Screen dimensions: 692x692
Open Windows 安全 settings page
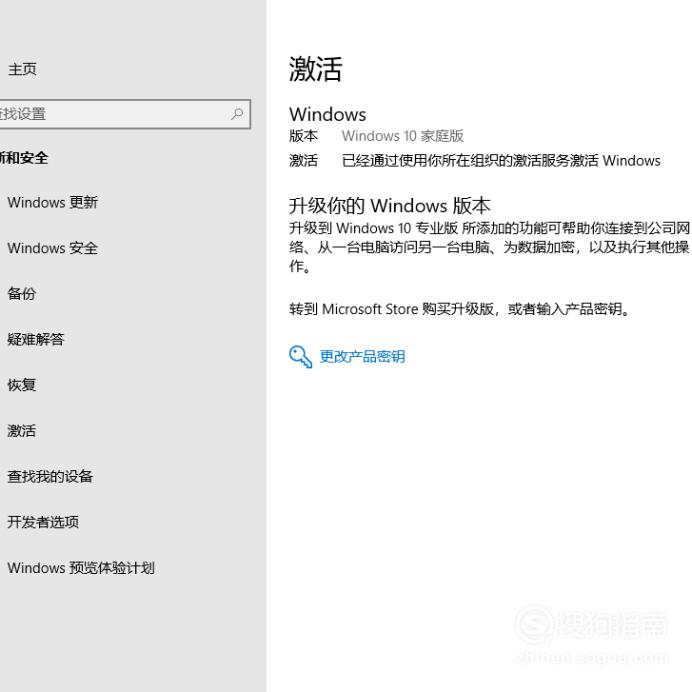tap(53, 248)
